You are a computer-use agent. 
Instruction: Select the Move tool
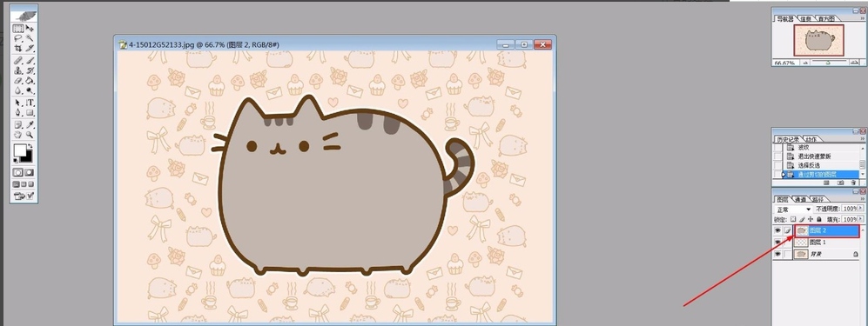pos(30,28)
